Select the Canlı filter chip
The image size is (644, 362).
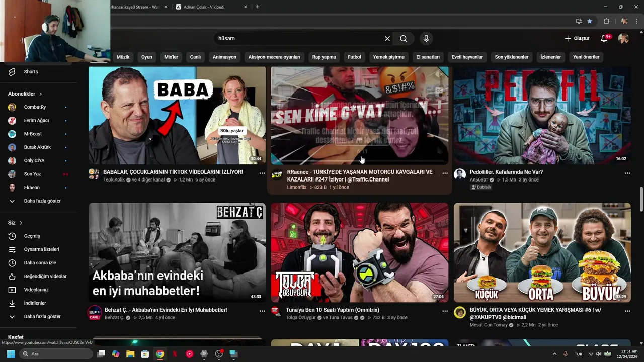(195, 57)
